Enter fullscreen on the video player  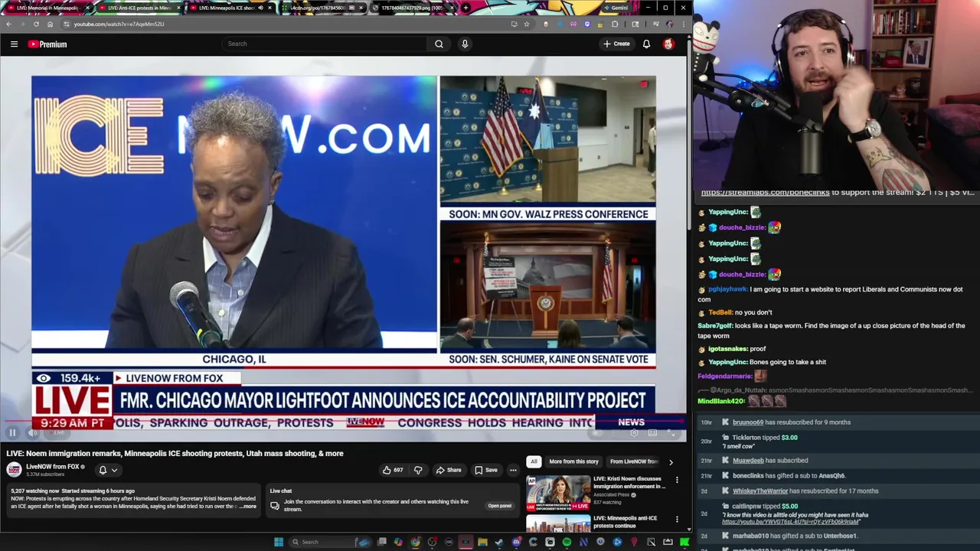(x=671, y=433)
